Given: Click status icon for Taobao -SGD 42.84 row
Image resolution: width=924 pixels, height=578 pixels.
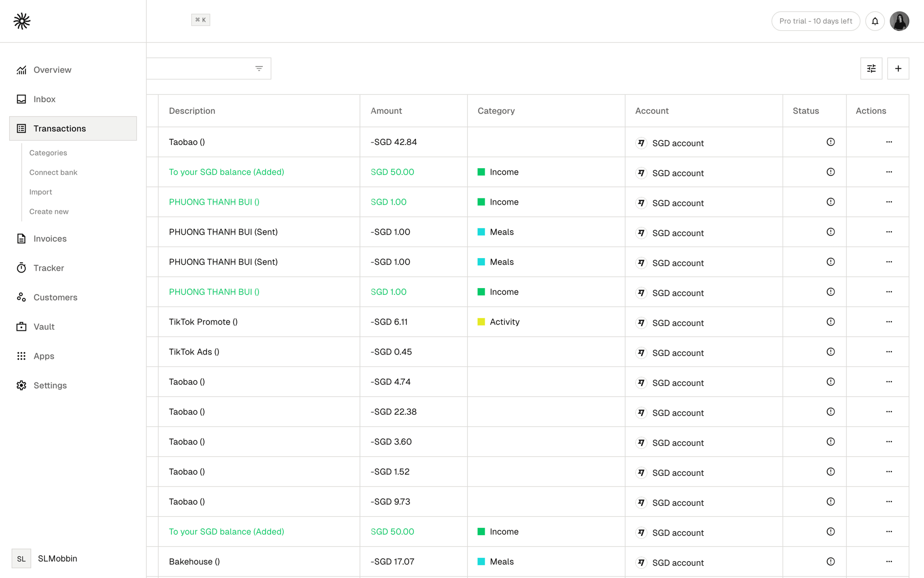Looking at the screenshot, I should click(831, 142).
